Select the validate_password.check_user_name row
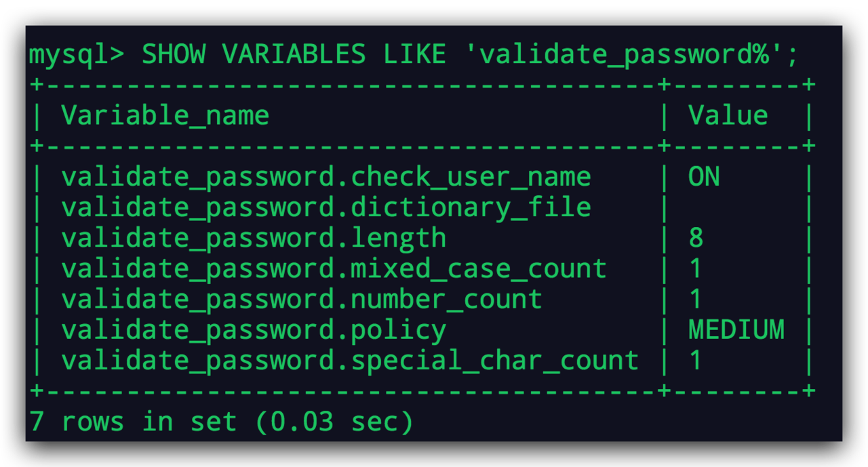The height and width of the screenshot is (467, 868). coord(420,178)
